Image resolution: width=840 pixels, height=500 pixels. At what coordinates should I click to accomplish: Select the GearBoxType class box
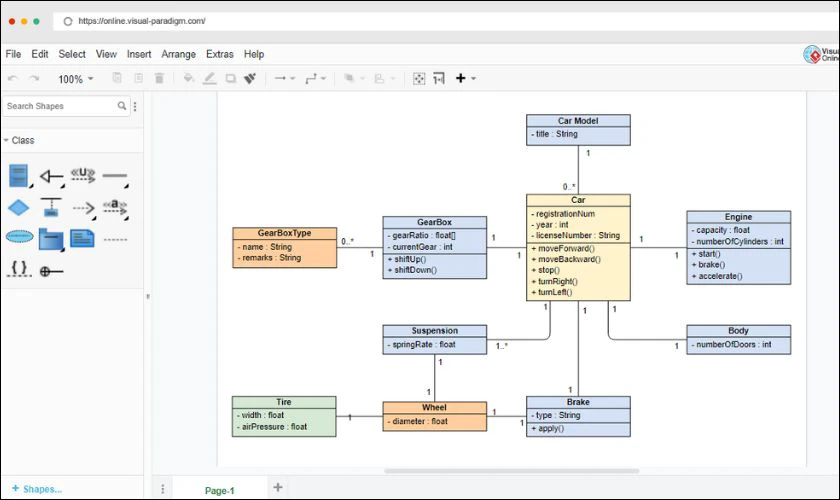[284, 248]
